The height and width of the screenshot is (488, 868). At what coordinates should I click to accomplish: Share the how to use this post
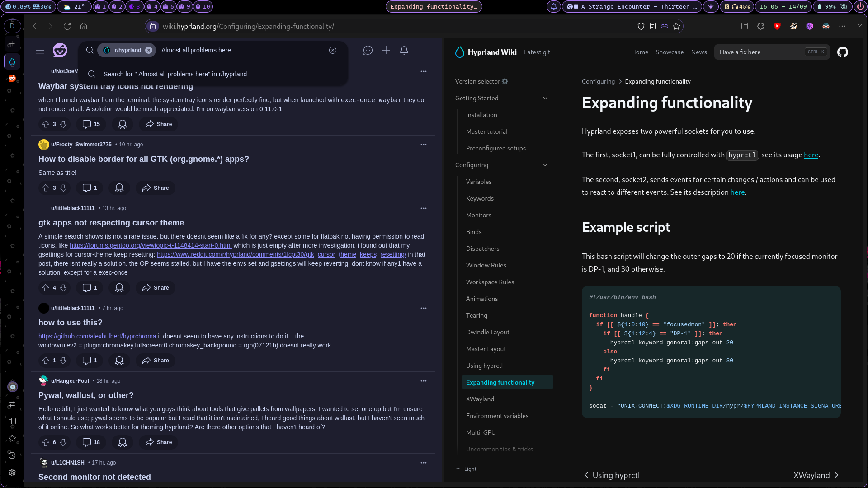click(155, 360)
